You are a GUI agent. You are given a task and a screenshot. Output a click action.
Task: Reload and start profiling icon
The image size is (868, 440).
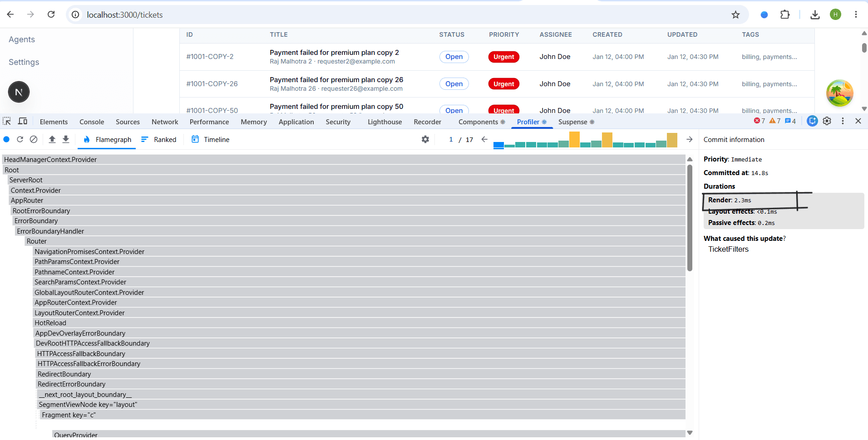point(20,139)
